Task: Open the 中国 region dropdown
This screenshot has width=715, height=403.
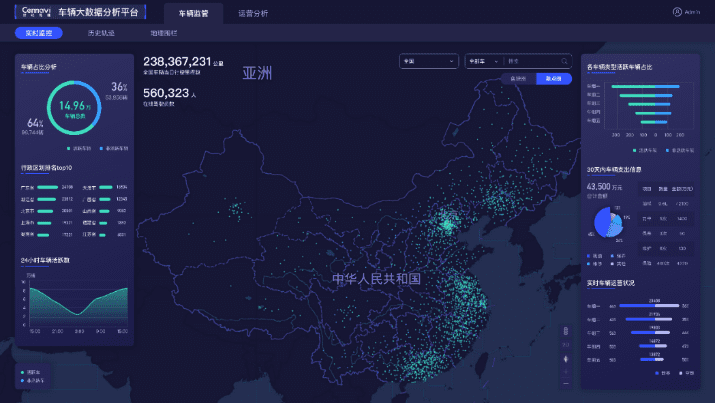Action: click(x=428, y=61)
